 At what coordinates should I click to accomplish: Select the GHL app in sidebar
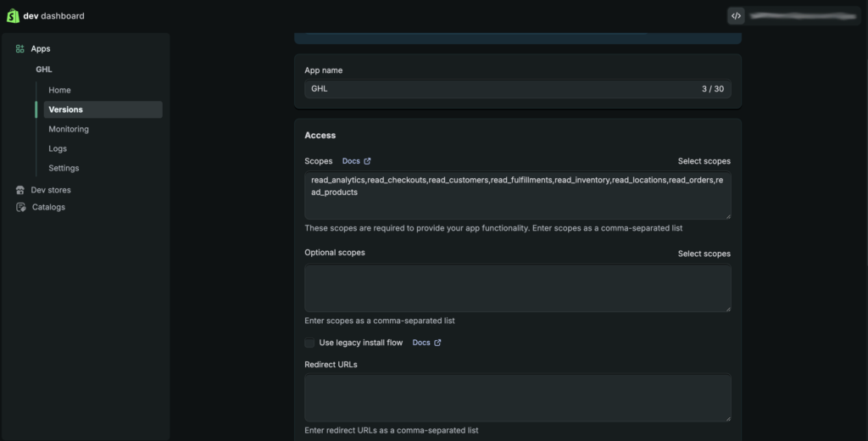(x=44, y=70)
